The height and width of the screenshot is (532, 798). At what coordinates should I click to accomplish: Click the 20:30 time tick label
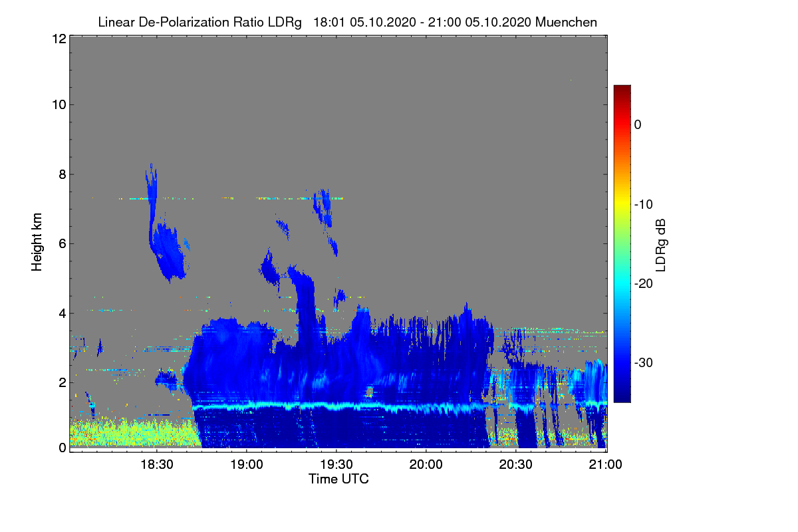pyautogui.click(x=516, y=465)
